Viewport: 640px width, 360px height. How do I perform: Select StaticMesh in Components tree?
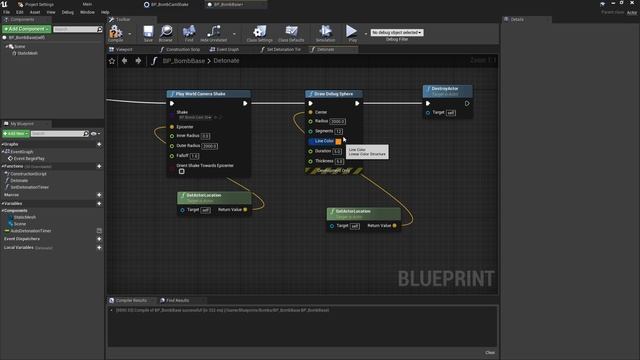[27, 53]
